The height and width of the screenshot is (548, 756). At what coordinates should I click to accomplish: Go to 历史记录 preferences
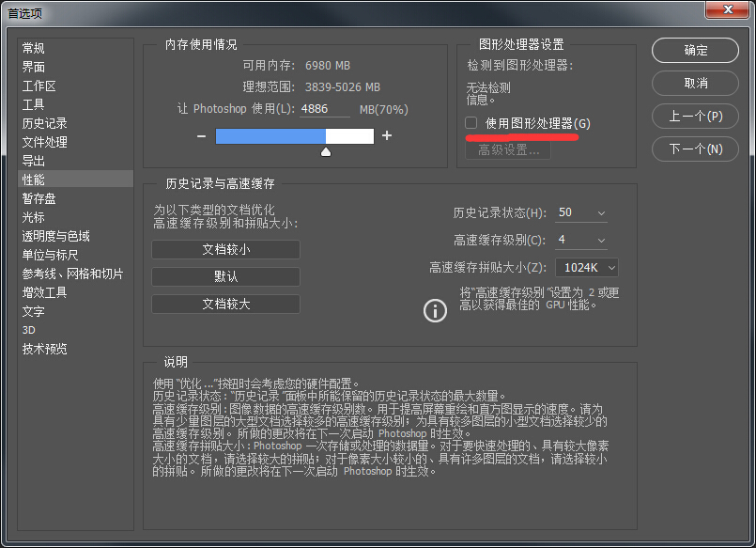pyautogui.click(x=75, y=123)
